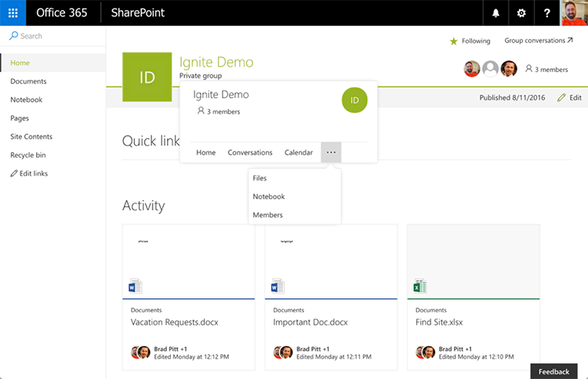Click Documents label on Find Site card
This screenshot has height=379, width=588.
coord(431,310)
